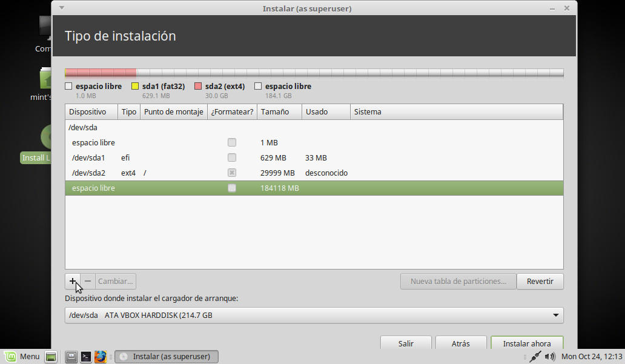Click the Instalar ahora button
Screen dimensions: 625x364
pos(527,343)
